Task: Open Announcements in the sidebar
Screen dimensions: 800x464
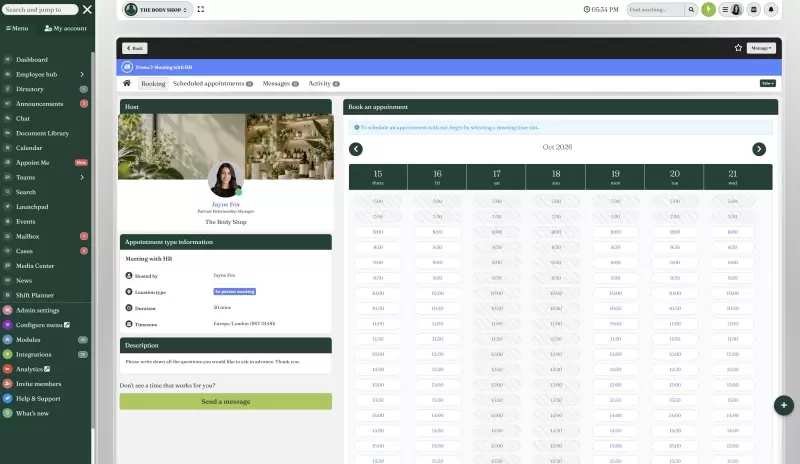Action: click(x=39, y=104)
